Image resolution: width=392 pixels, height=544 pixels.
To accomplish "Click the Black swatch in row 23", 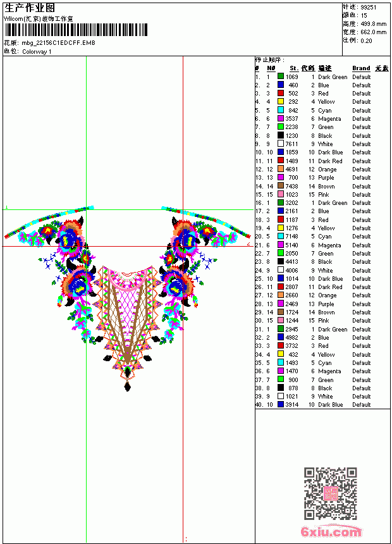I will tap(281, 262).
